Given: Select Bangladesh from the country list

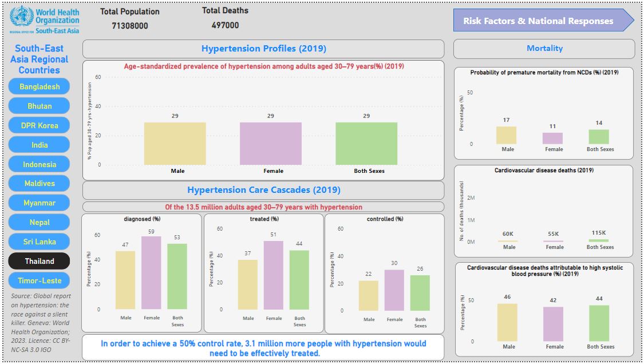Looking at the screenshot, I should (39, 86).
